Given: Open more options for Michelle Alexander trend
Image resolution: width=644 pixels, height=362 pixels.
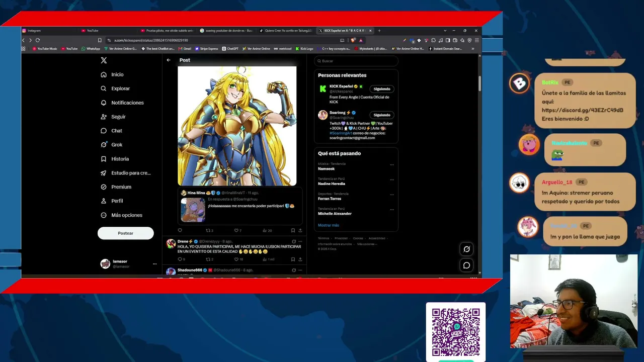Looking at the screenshot, I should tap(392, 210).
